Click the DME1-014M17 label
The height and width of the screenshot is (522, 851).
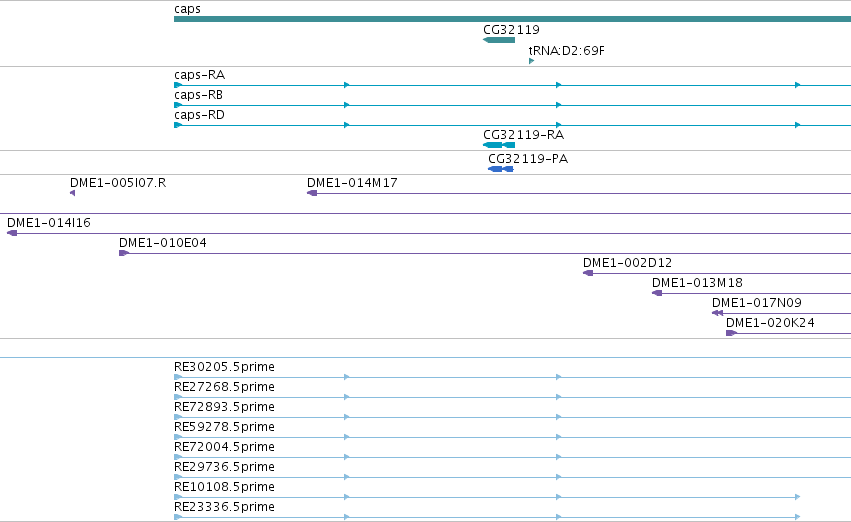pos(352,183)
